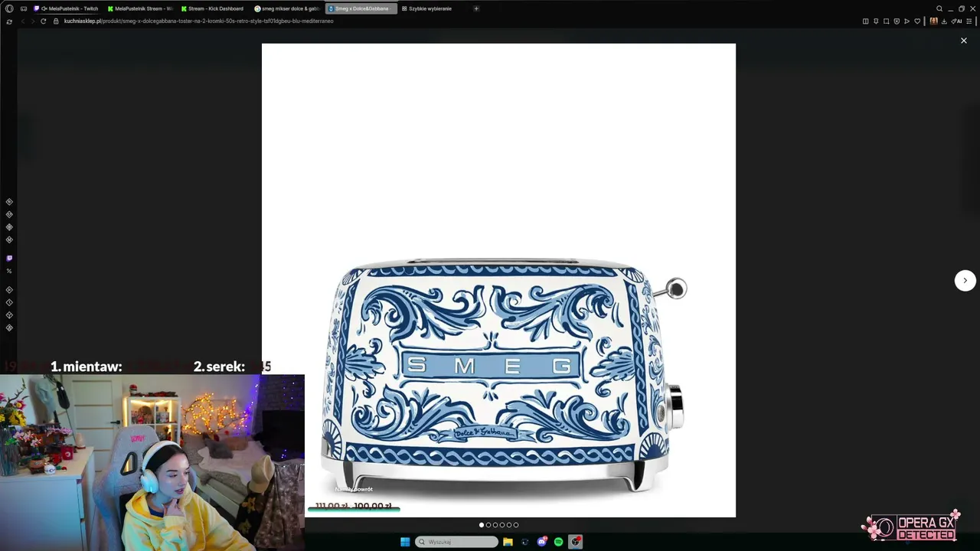
Task: Take a snapshot with the capture icon
Action: click(x=887, y=21)
